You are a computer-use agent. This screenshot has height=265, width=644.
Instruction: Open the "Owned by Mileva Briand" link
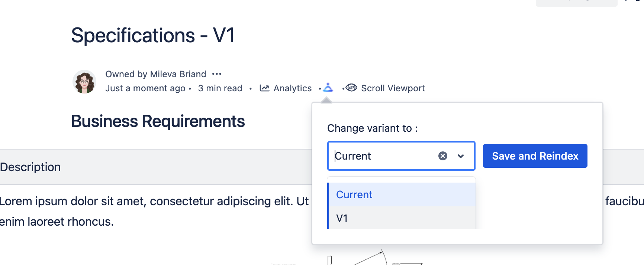155,74
